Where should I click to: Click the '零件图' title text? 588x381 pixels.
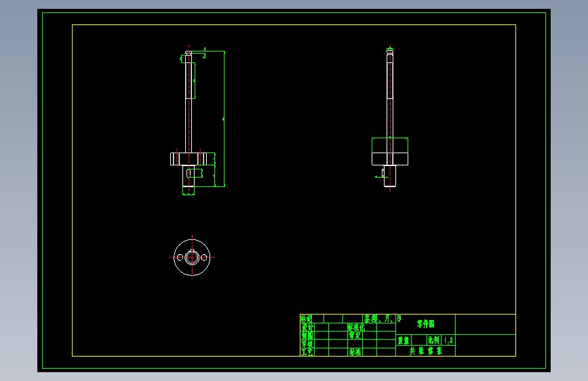(x=426, y=324)
